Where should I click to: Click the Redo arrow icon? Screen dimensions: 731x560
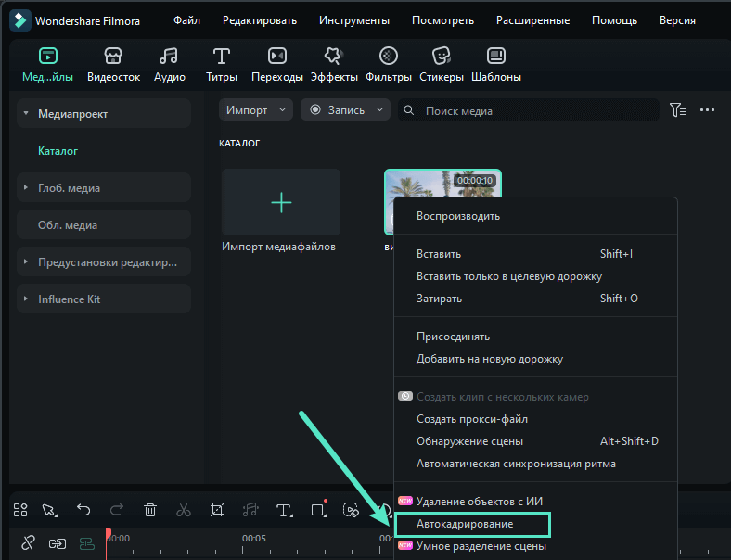pos(117,510)
